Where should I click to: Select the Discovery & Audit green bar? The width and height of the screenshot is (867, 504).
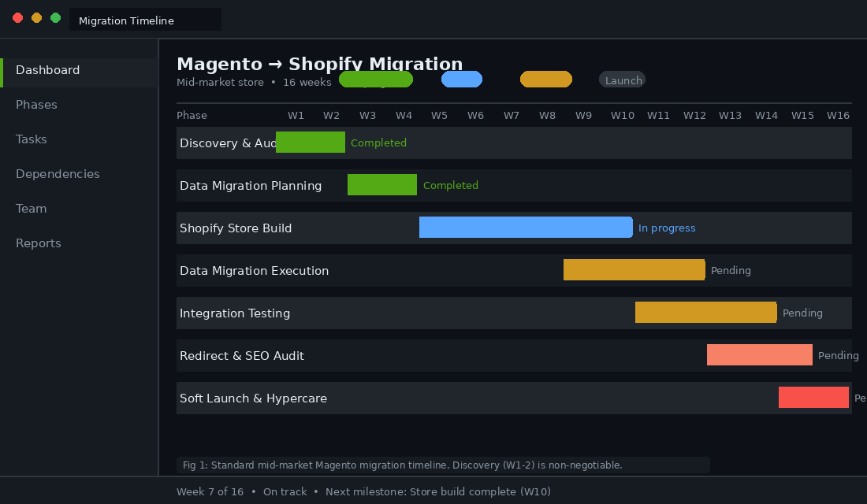[311, 143]
